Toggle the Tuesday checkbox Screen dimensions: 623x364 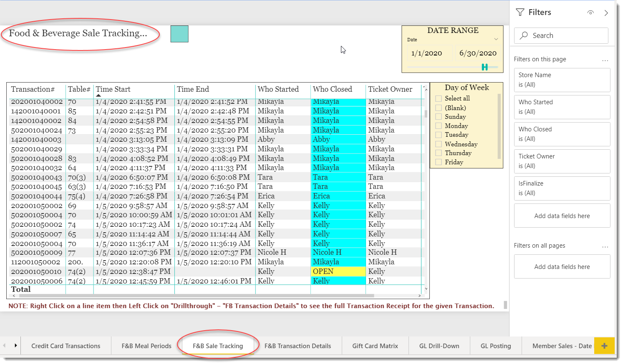[x=439, y=135]
